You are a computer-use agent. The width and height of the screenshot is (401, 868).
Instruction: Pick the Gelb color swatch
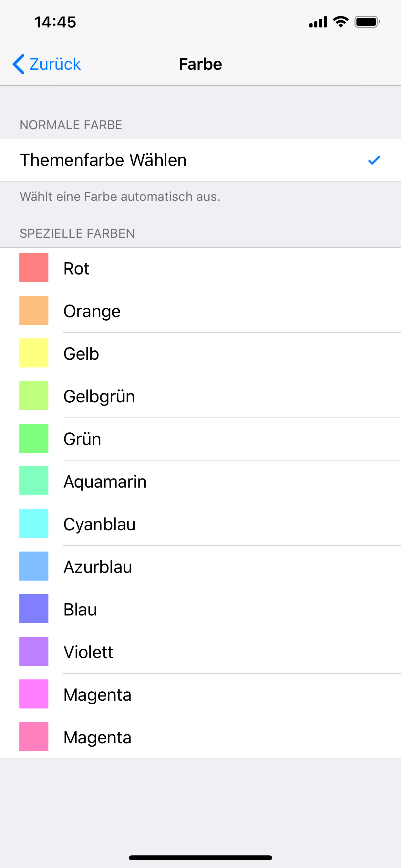34,353
